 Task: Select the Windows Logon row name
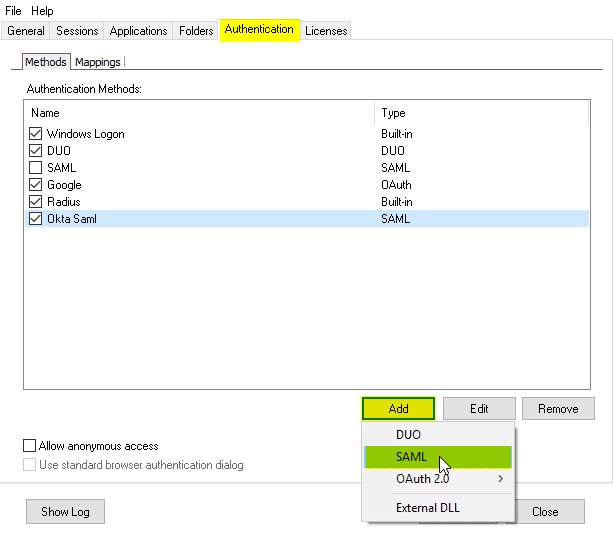(86, 134)
